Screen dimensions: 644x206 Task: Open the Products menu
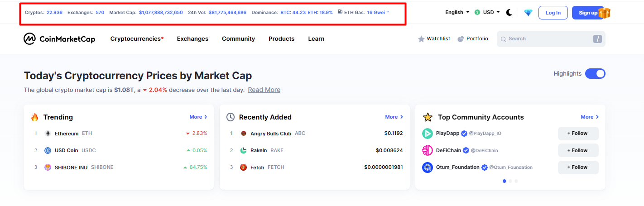(x=281, y=39)
